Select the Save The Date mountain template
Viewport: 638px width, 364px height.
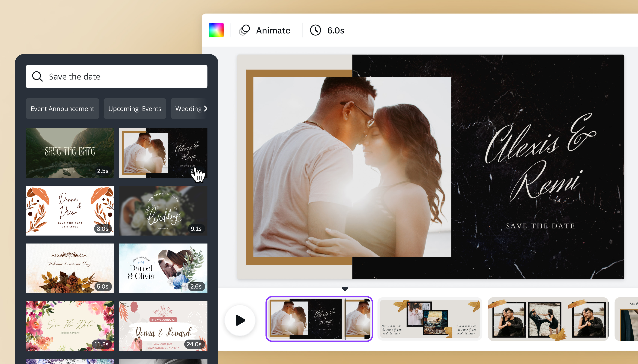click(70, 152)
